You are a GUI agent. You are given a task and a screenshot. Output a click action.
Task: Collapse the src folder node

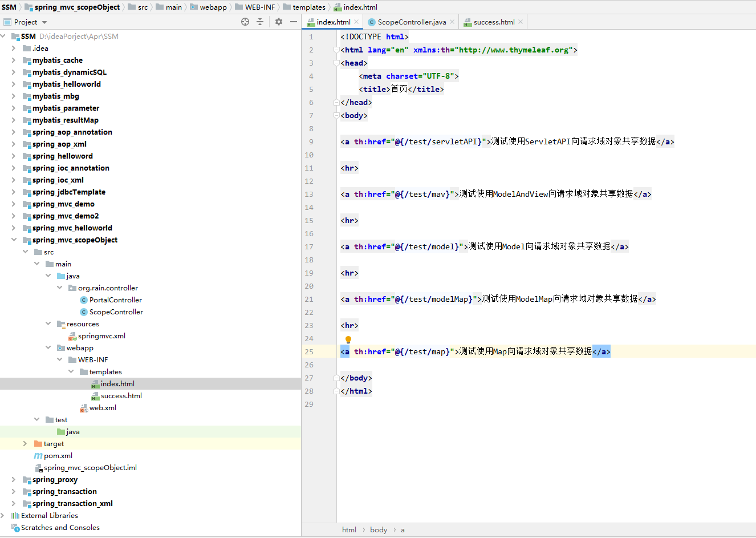(25, 252)
